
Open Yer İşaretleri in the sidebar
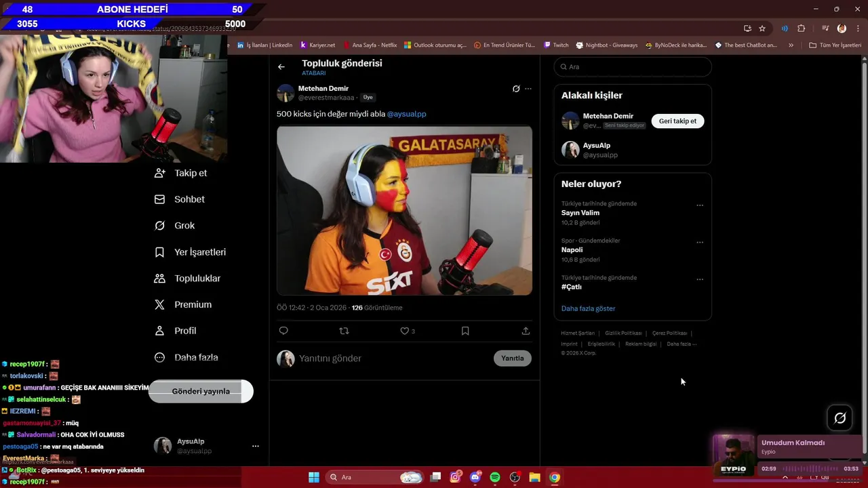tap(191, 252)
